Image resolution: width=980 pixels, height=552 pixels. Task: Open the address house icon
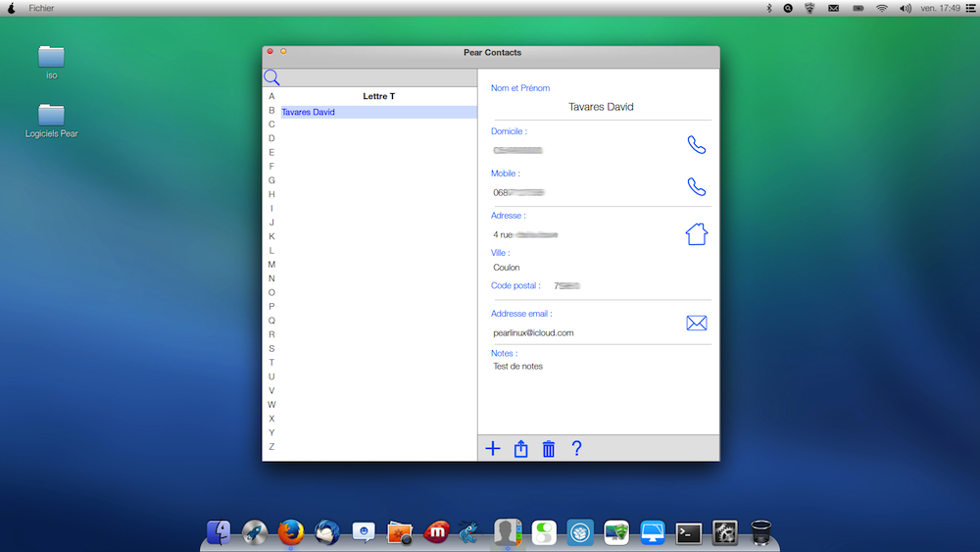pyautogui.click(x=696, y=234)
